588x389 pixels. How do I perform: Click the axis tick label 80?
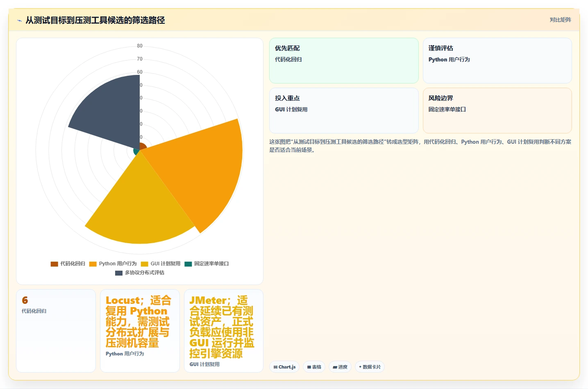coord(140,46)
